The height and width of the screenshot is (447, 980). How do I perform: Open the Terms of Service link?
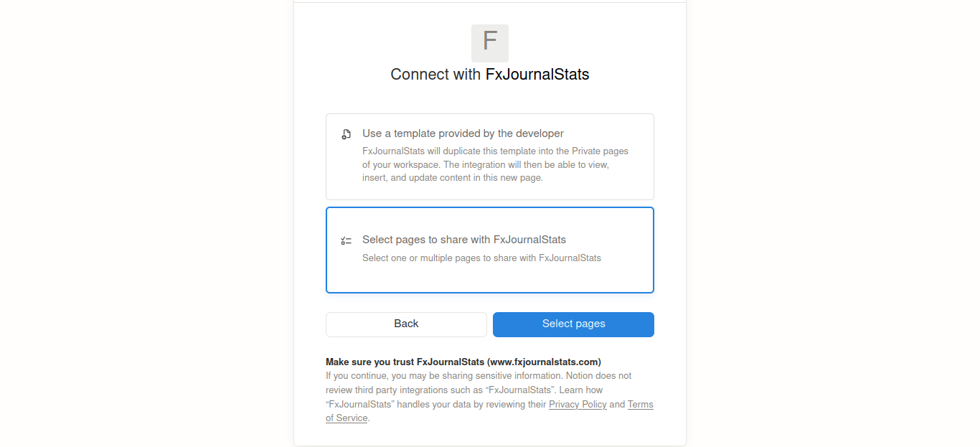640,405
